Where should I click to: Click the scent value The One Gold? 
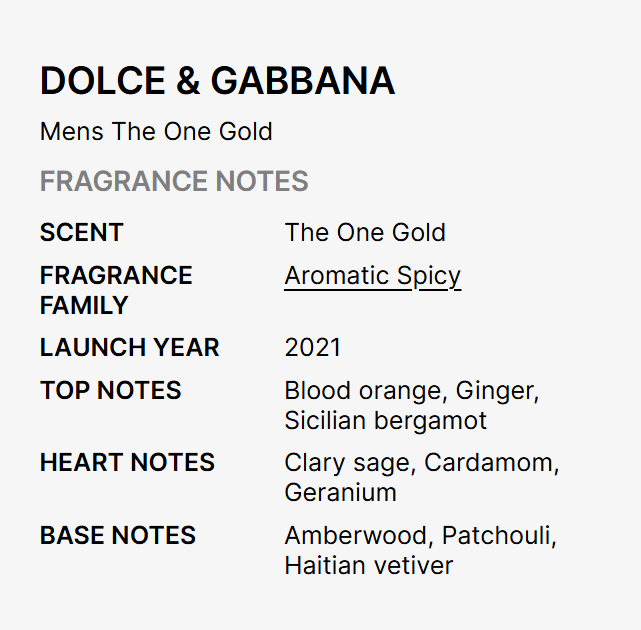tap(365, 233)
